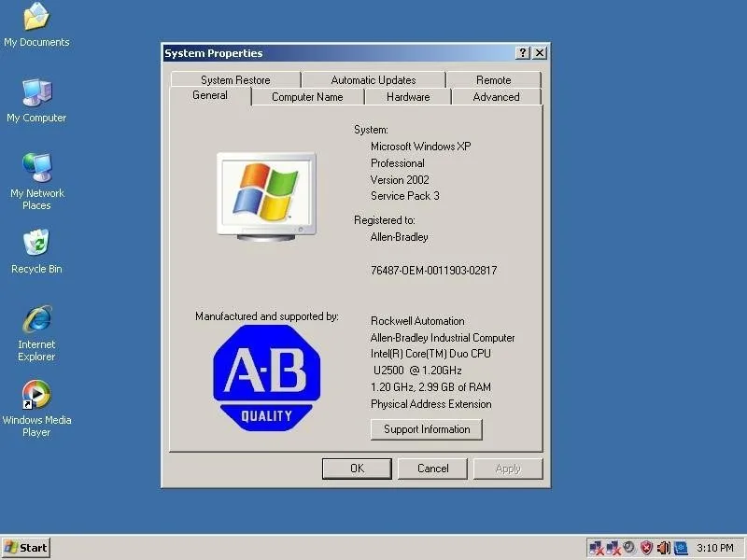The image size is (747, 560).
Task: Click the "Microsoft Windows XP" text
Action: click(x=421, y=147)
